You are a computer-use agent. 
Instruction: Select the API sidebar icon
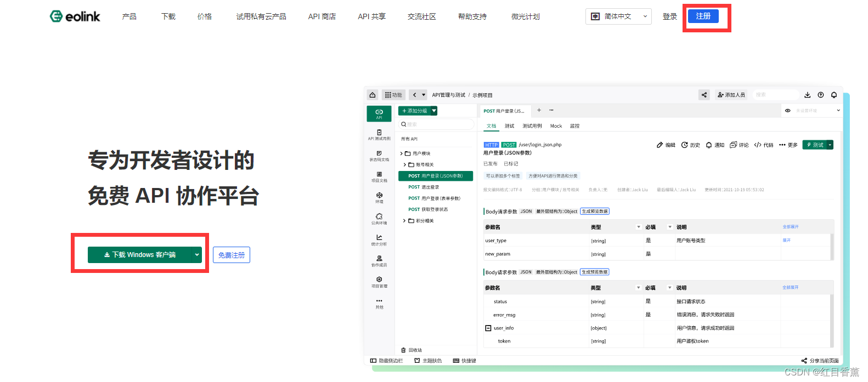pos(379,113)
